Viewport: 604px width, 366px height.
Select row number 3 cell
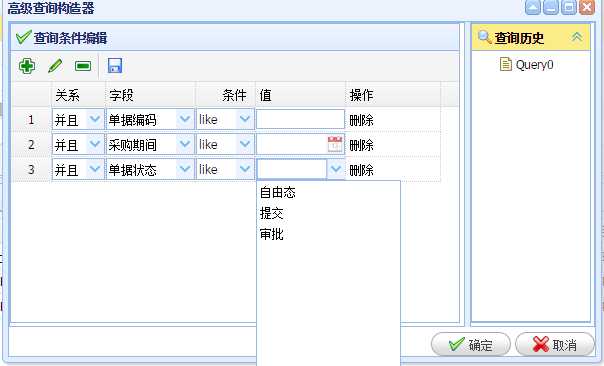(31, 170)
